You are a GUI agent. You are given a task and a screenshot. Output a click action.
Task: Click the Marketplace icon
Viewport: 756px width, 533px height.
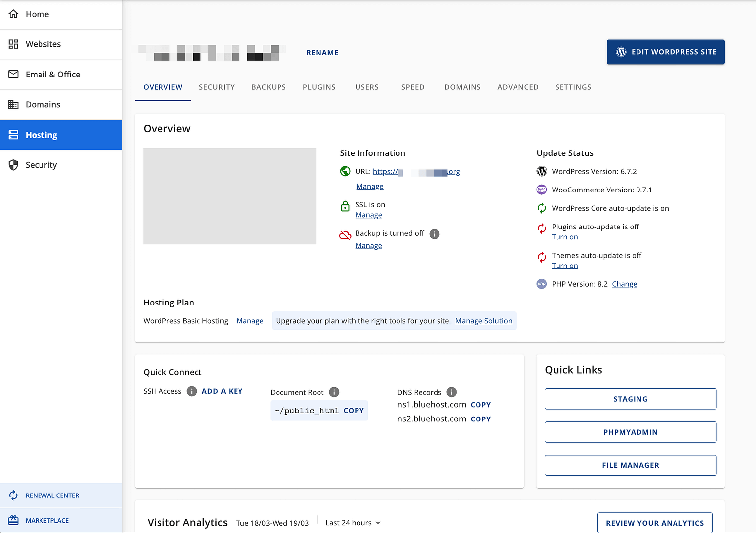pos(13,520)
